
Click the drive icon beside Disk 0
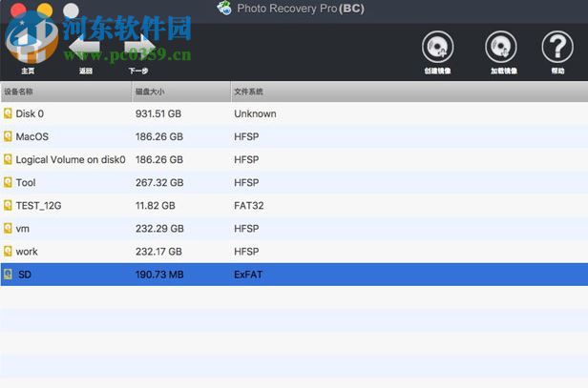8,113
